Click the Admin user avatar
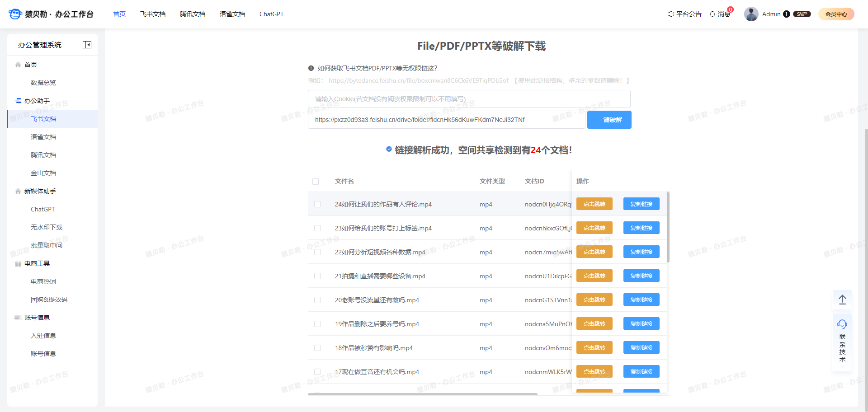This screenshot has width=868, height=412. tap(751, 14)
